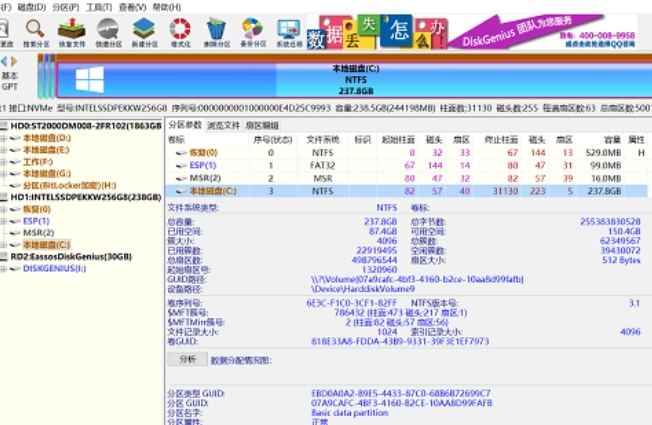Select 分区(BitLocker加密)(H:) in tree

click(69, 185)
